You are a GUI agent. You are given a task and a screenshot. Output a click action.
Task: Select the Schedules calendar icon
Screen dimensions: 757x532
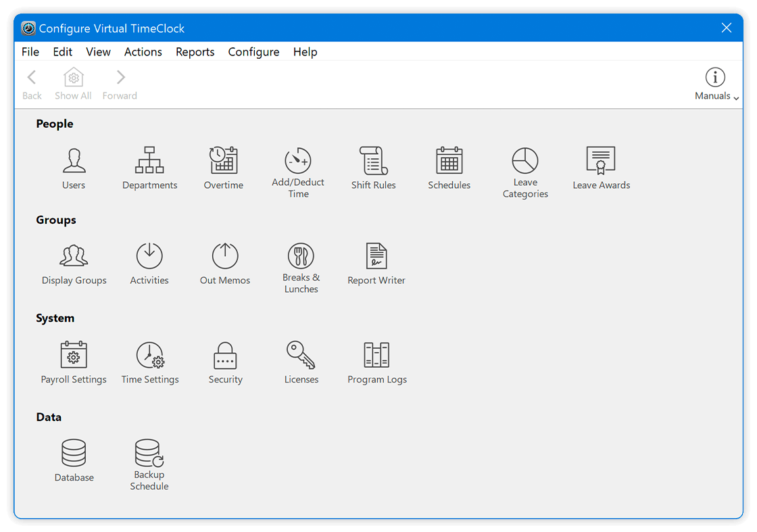pos(449,161)
